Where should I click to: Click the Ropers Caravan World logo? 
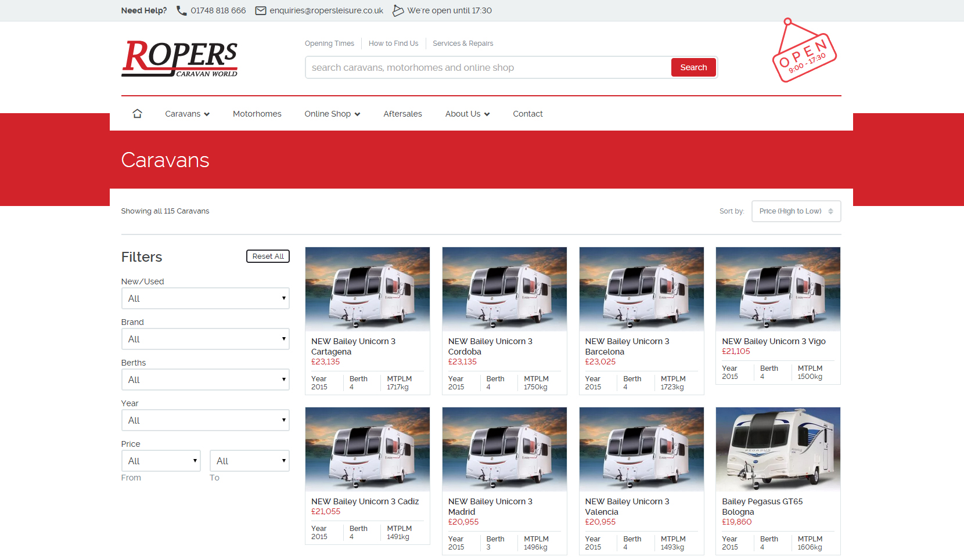click(179, 59)
